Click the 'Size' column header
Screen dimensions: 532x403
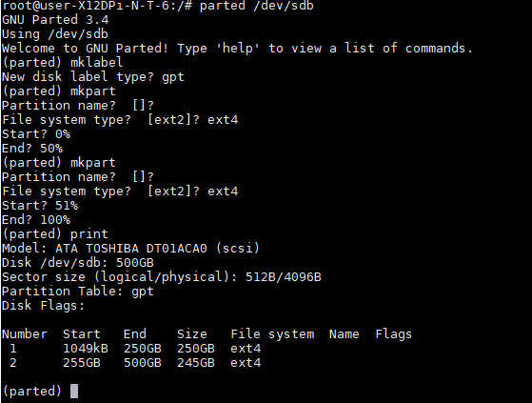point(192,334)
